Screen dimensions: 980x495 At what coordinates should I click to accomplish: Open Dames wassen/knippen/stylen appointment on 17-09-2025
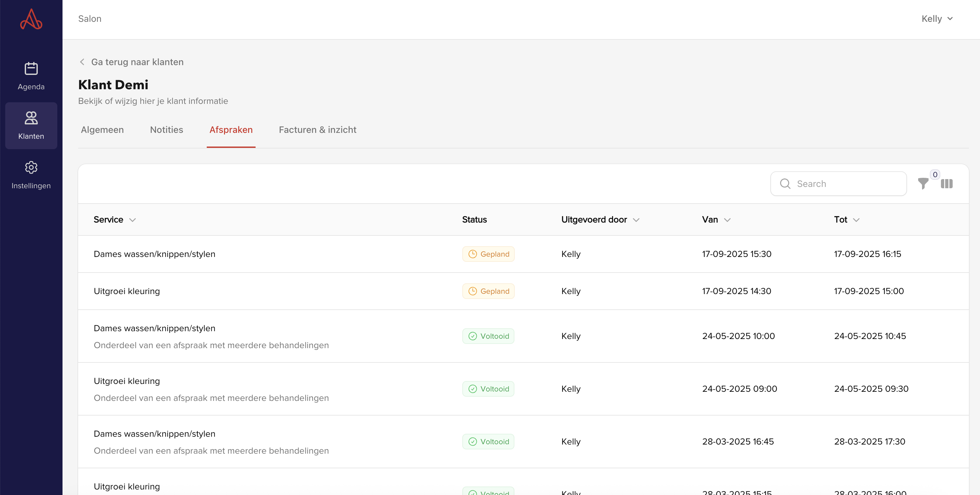[523, 254]
